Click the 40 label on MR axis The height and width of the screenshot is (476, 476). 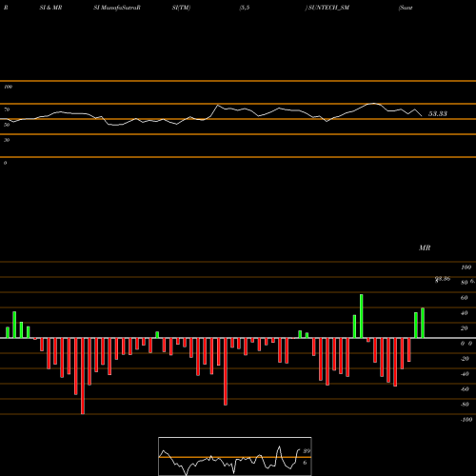click(x=464, y=313)
